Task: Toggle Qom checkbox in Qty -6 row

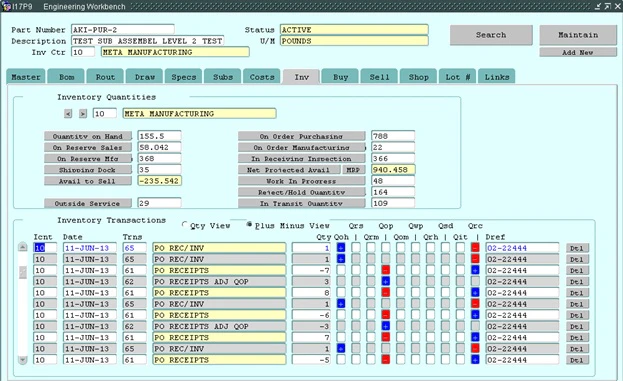Action: tap(400, 315)
